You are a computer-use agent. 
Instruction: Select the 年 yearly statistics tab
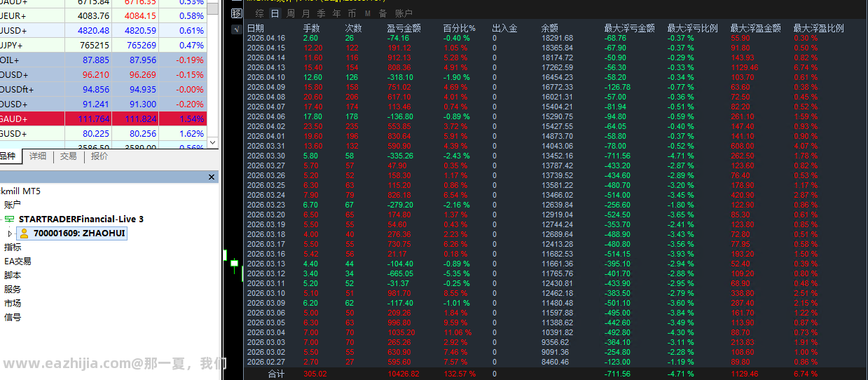[x=336, y=13]
